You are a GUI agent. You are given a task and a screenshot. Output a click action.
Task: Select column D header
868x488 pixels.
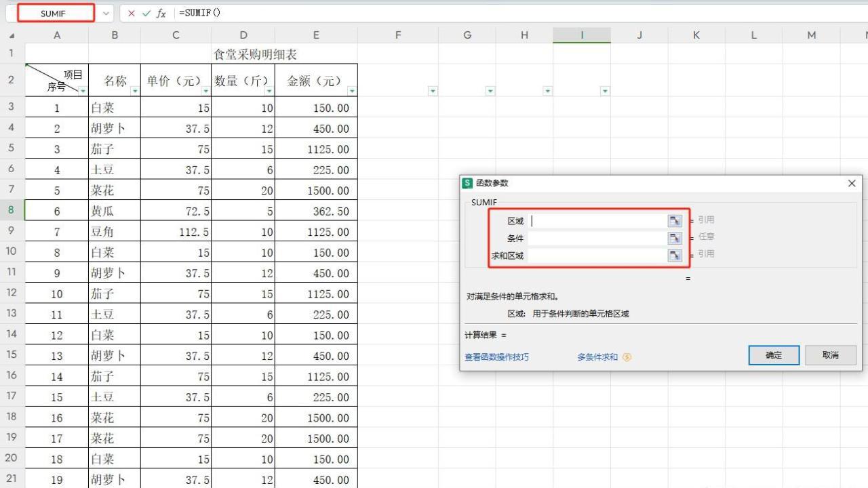243,36
